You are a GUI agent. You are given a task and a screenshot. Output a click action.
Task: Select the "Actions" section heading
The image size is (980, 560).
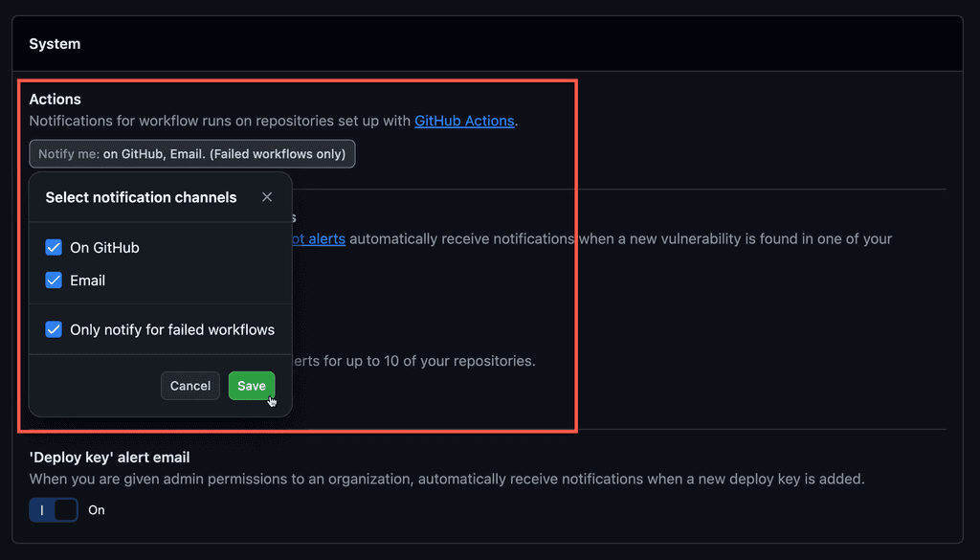point(55,99)
